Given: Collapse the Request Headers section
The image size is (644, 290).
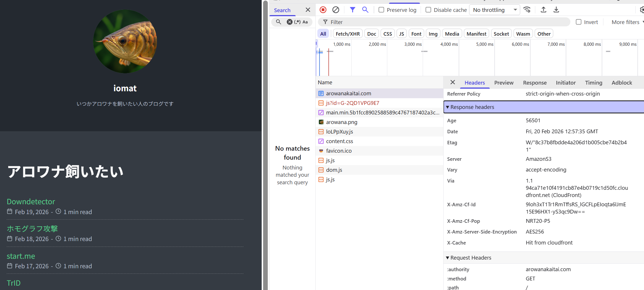Looking at the screenshot, I should tap(448, 258).
